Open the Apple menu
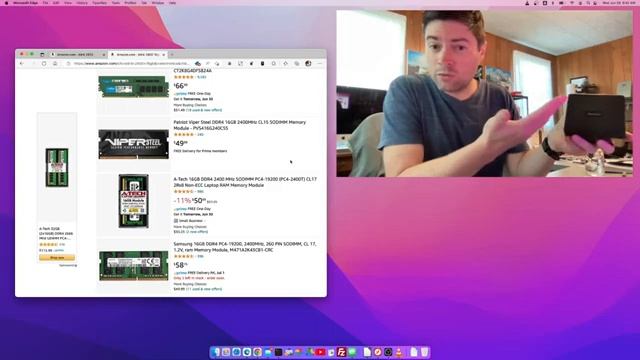The height and width of the screenshot is (360, 640). click(x=6, y=3)
